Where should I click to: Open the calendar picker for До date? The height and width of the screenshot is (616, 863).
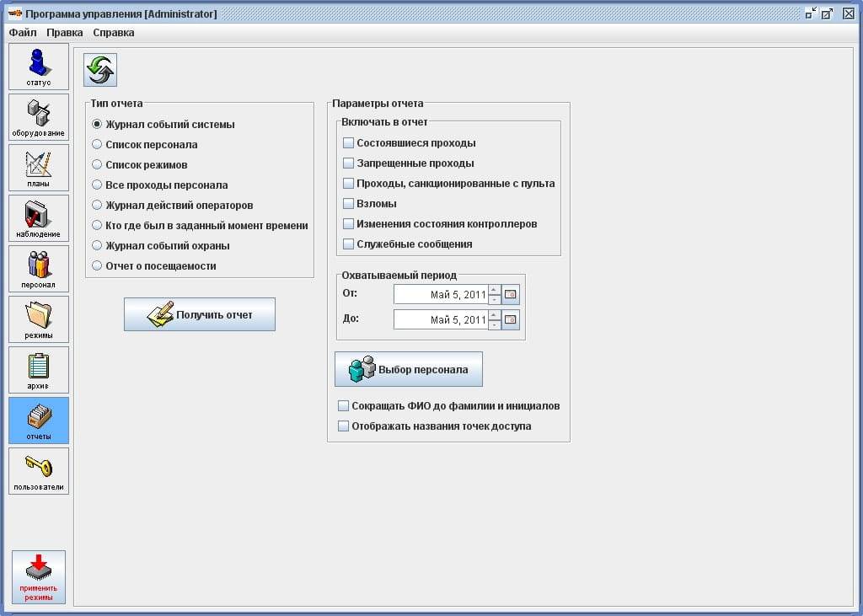pos(511,319)
